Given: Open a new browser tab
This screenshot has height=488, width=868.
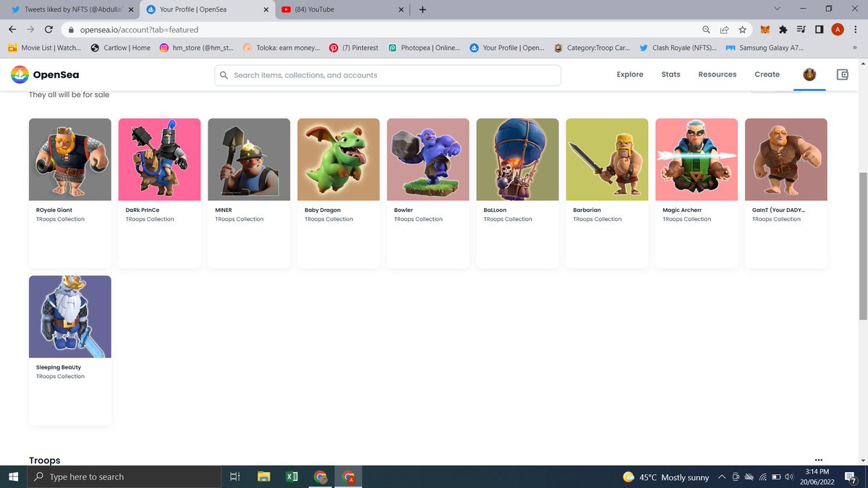Looking at the screenshot, I should coord(422,9).
